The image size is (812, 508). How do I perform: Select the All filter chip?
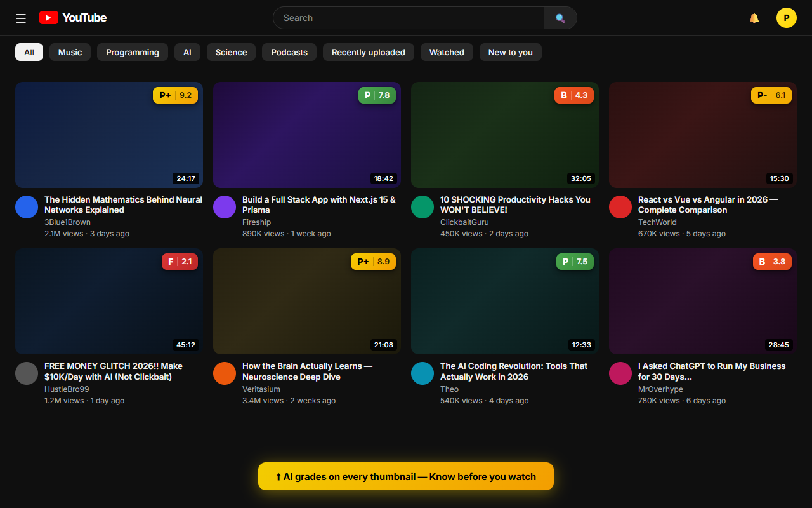click(x=29, y=52)
